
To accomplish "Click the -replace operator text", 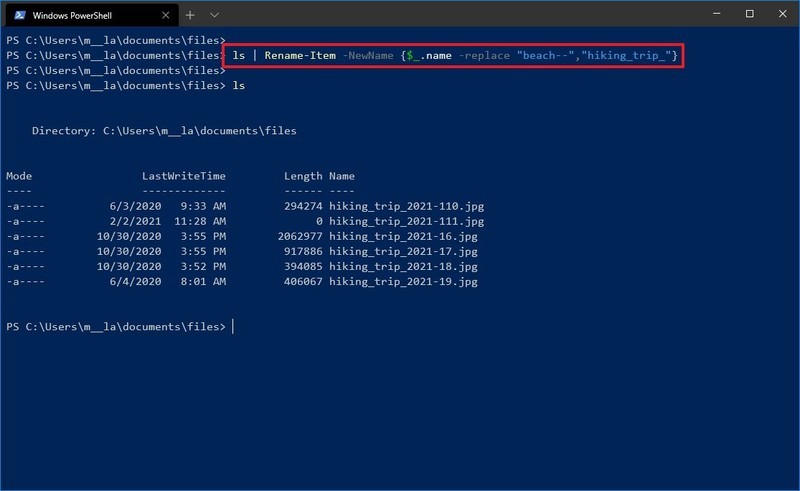I will [x=484, y=55].
